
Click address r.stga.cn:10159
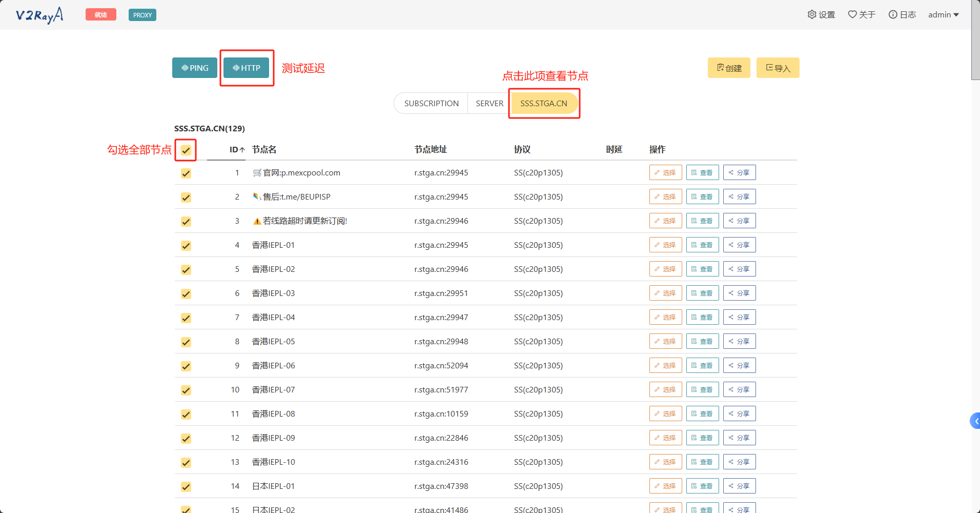click(441, 413)
